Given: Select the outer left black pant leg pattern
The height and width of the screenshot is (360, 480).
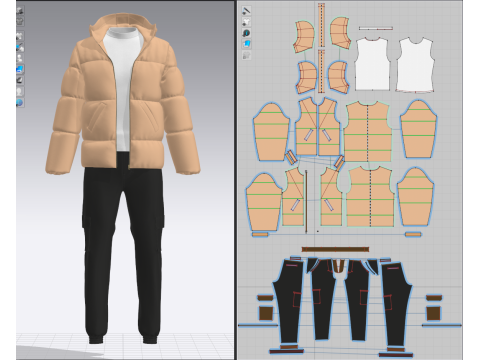Looking at the screenshot, I should (288, 302).
